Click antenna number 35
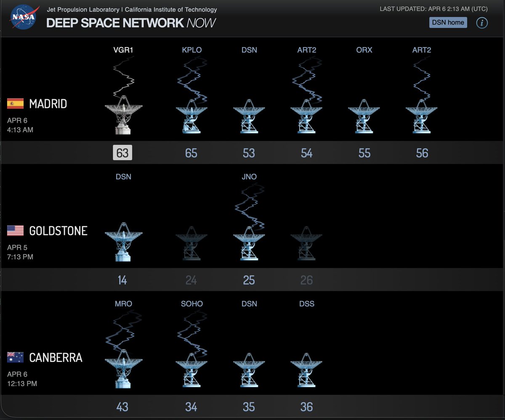 249,407
